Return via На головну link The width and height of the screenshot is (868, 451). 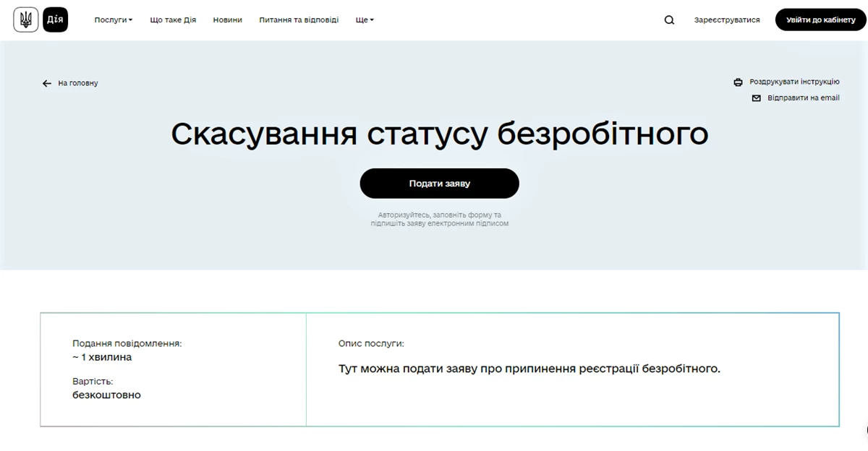pos(78,84)
